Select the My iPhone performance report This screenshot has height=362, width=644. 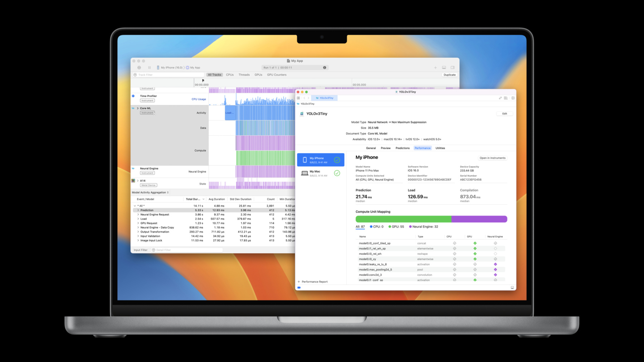pyautogui.click(x=321, y=160)
